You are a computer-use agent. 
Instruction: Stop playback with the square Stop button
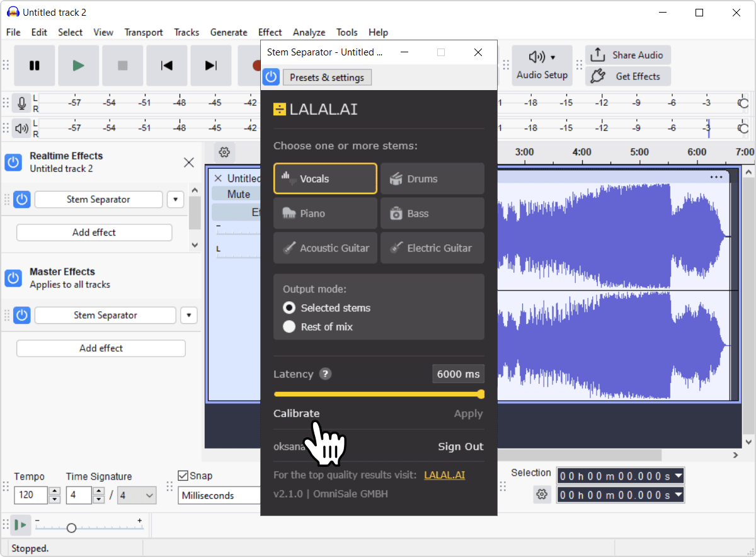pyautogui.click(x=123, y=66)
